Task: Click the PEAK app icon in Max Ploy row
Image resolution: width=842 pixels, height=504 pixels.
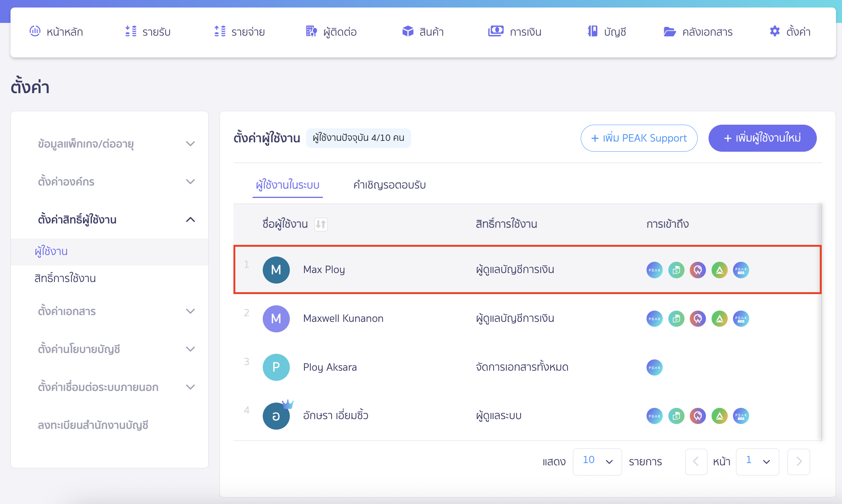Action: (x=654, y=270)
